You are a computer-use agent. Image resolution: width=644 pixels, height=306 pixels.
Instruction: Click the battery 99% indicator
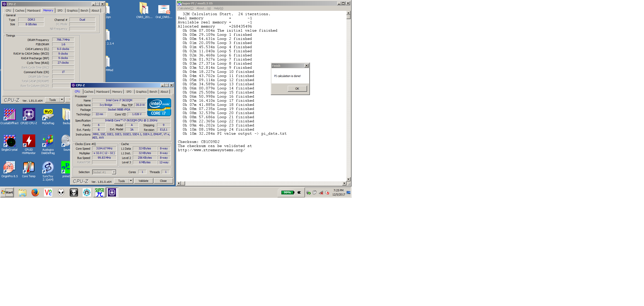click(x=288, y=192)
